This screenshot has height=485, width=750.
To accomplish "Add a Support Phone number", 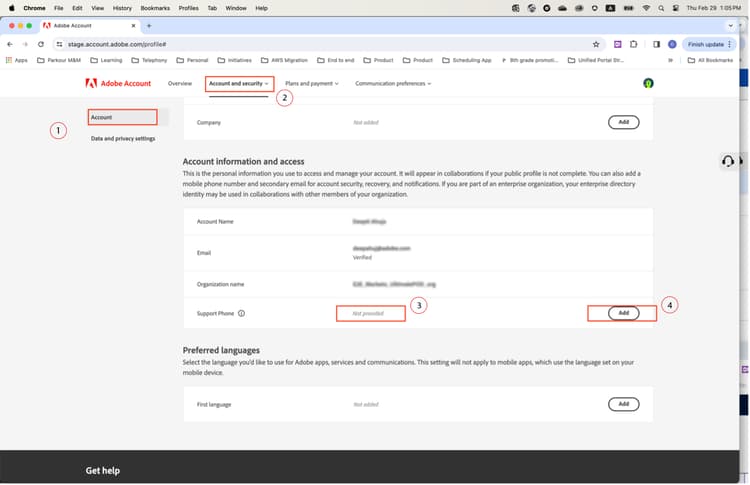I will [623, 313].
